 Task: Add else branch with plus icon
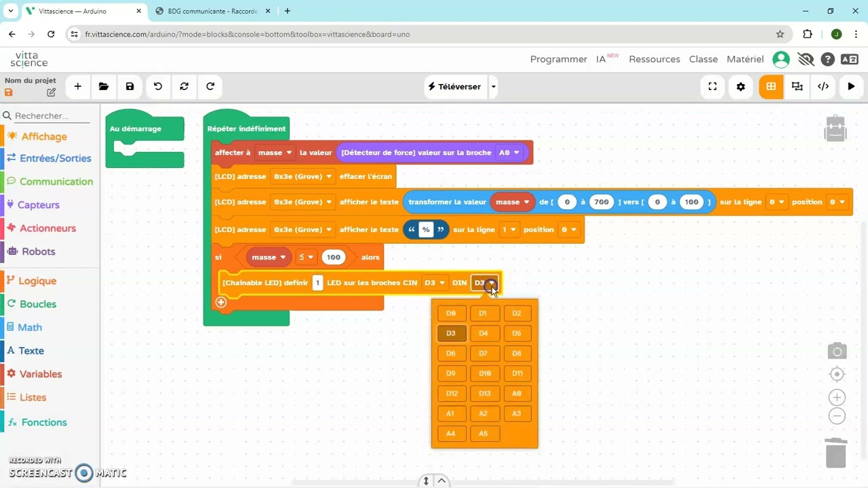point(221,302)
